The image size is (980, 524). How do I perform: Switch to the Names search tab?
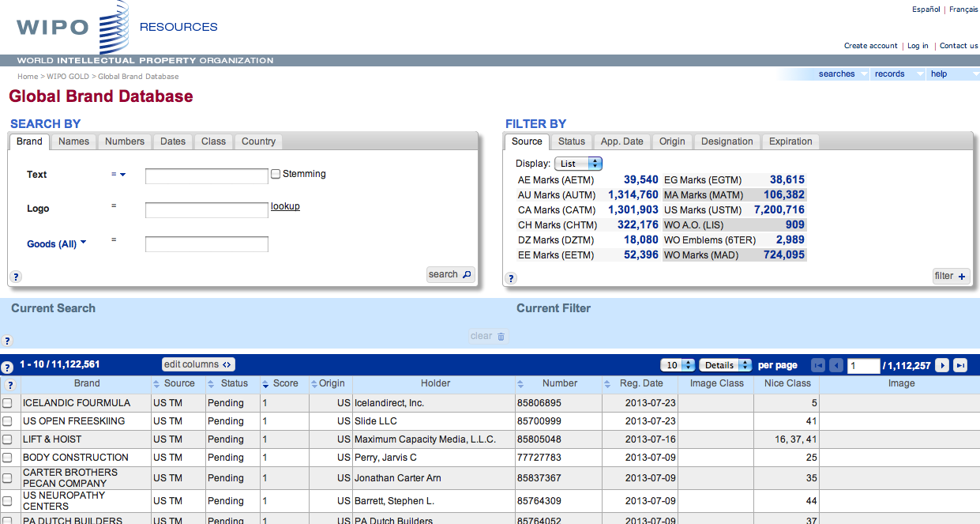point(74,141)
